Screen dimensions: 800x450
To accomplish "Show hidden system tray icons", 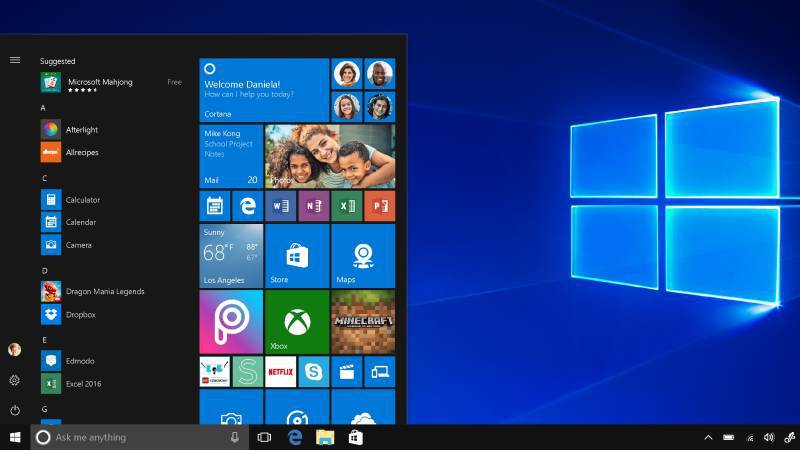I will click(708, 437).
